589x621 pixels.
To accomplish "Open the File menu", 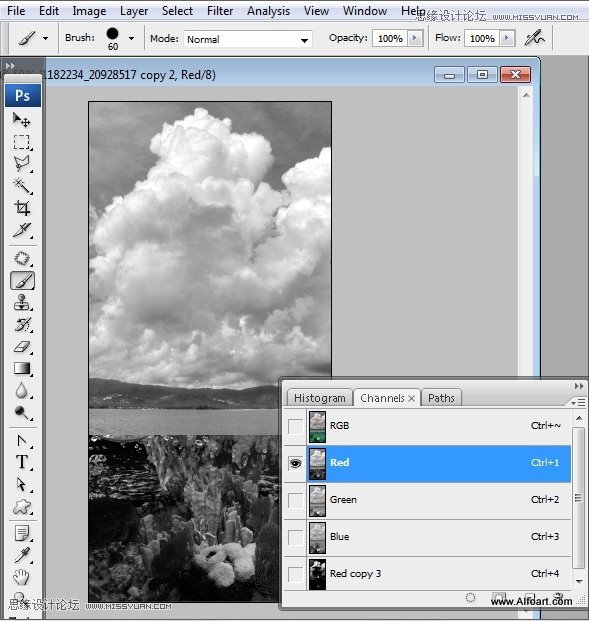I will 16,11.
